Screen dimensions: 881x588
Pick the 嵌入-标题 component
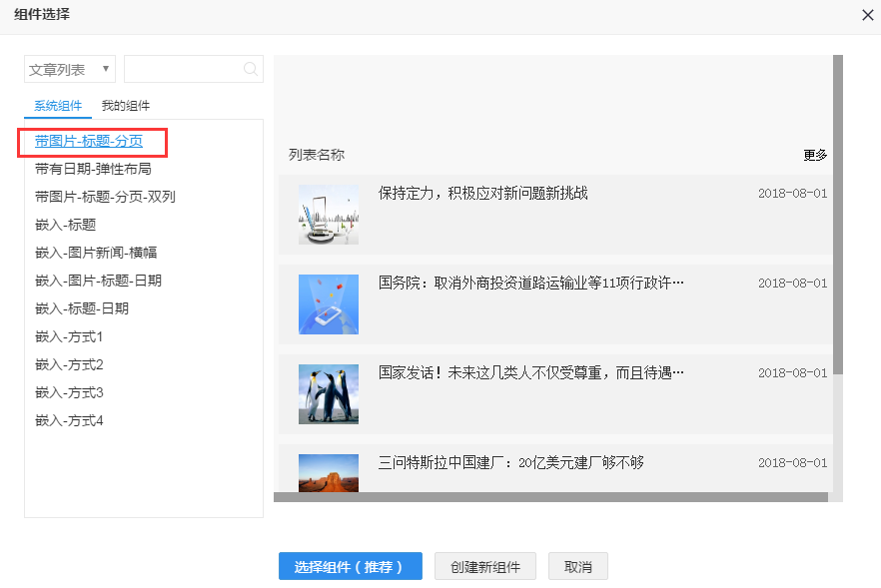point(65,225)
